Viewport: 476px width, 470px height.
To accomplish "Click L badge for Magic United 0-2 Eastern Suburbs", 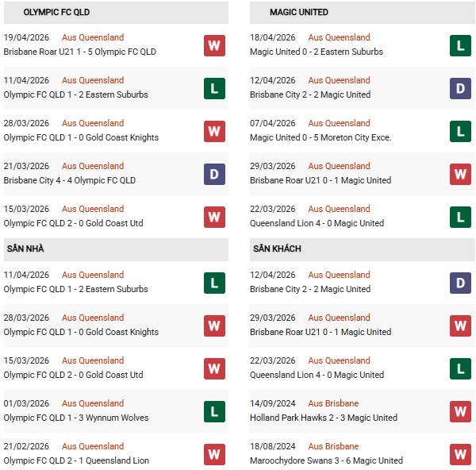I will tap(460, 45).
